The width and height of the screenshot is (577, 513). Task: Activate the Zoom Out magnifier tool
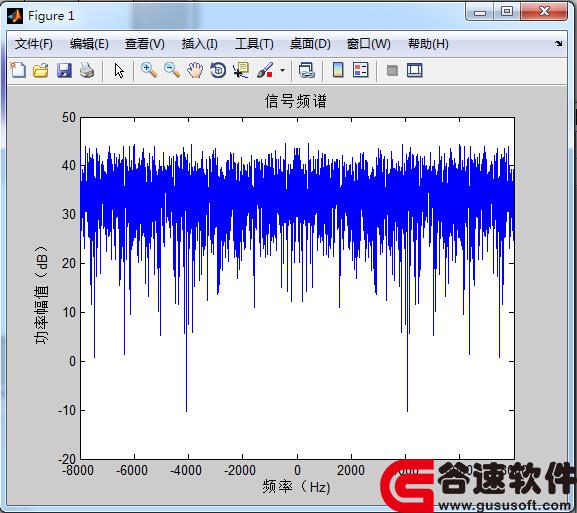(172, 70)
